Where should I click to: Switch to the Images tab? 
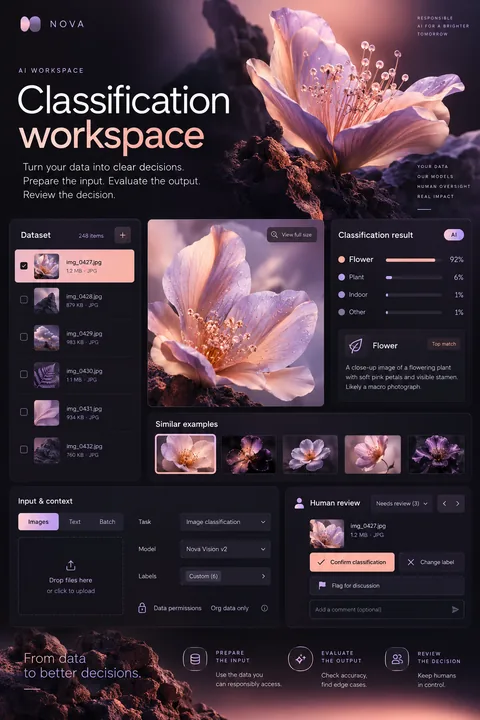coord(39,522)
